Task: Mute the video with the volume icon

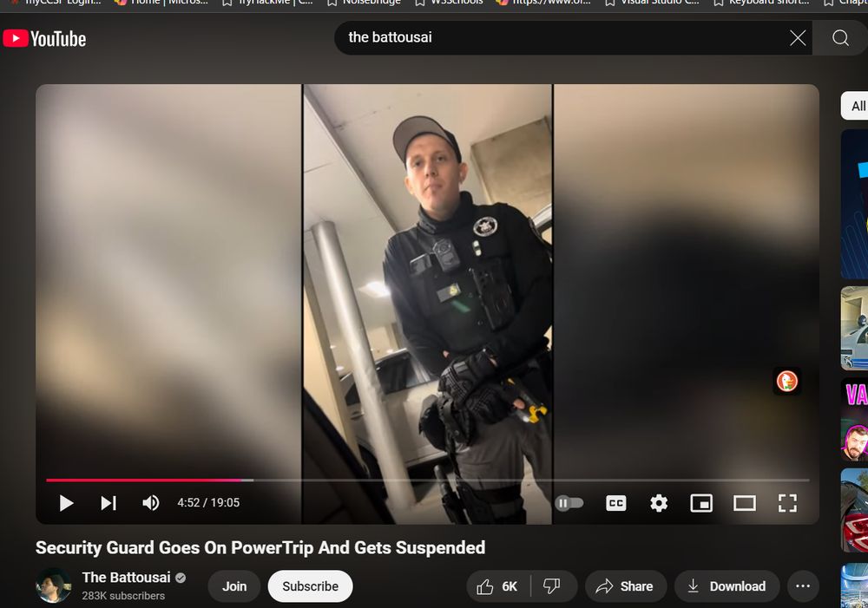Action: tap(150, 503)
